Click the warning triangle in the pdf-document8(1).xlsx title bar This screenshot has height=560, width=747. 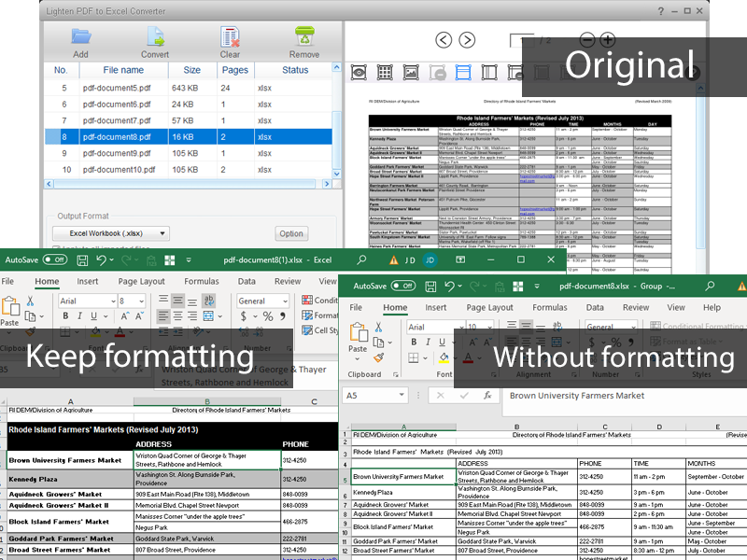[x=393, y=260]
